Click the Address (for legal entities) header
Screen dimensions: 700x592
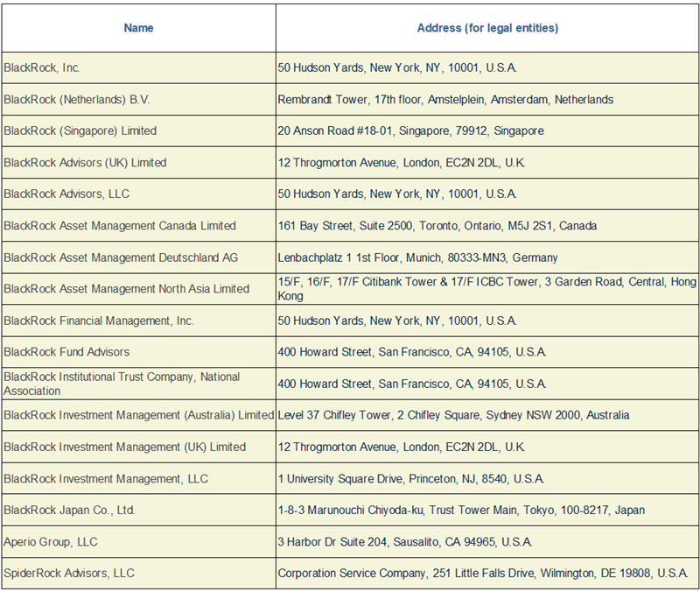point(487,28)
